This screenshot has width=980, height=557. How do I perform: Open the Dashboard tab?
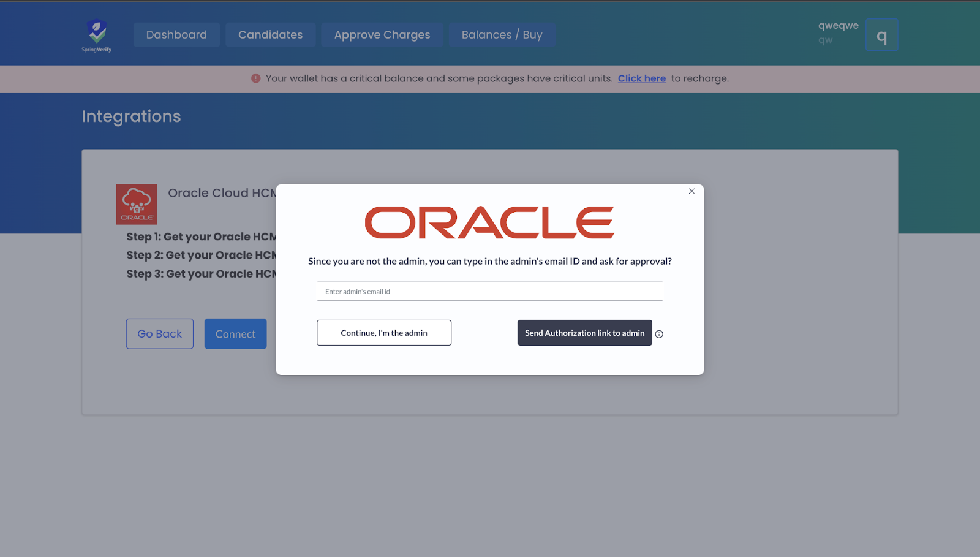pos(176,35)
